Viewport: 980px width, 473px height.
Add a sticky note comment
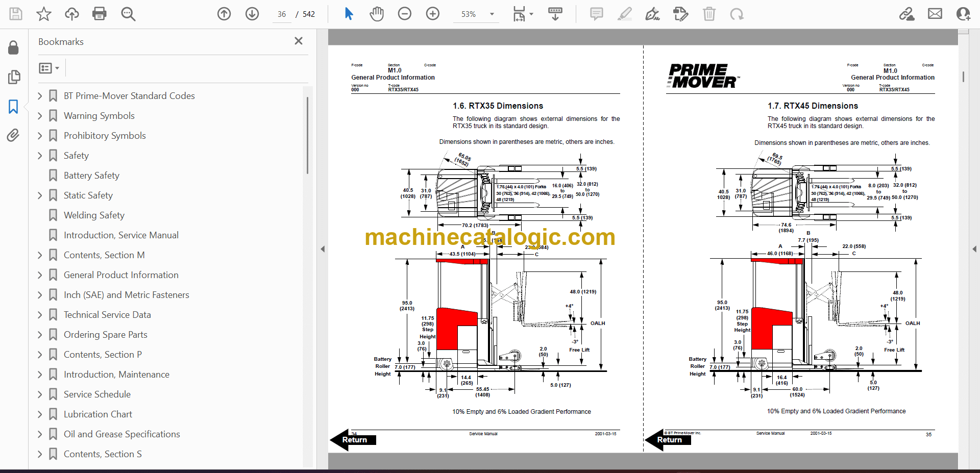(x=596, y=14)
